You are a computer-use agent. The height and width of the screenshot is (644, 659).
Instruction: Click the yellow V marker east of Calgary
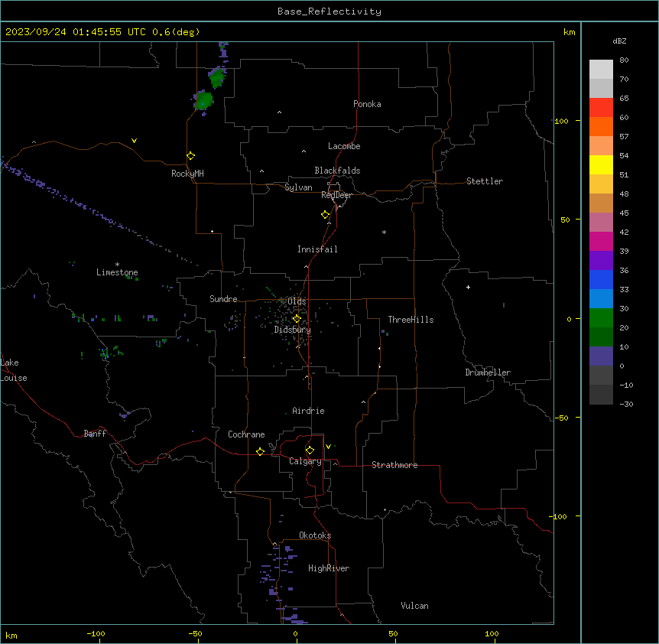[328, 447]
